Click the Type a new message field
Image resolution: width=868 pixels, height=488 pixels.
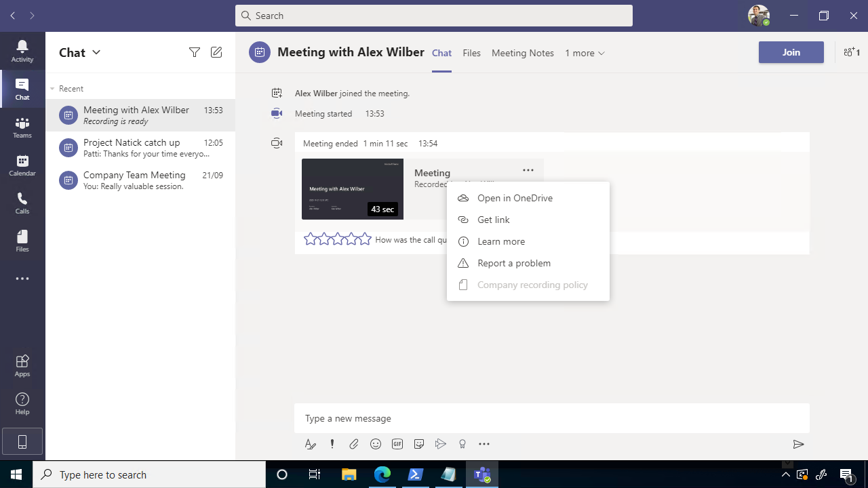tap(552, 418)
